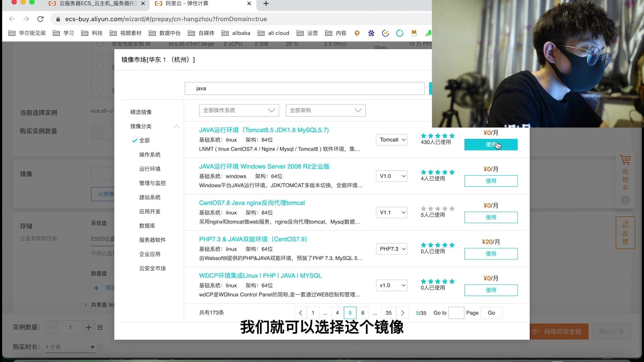Viewport: 644px width, 362px height.
Task: Open the 自媒体 bookmark folder
Action: pyautogui.click(x=201, y=33)
